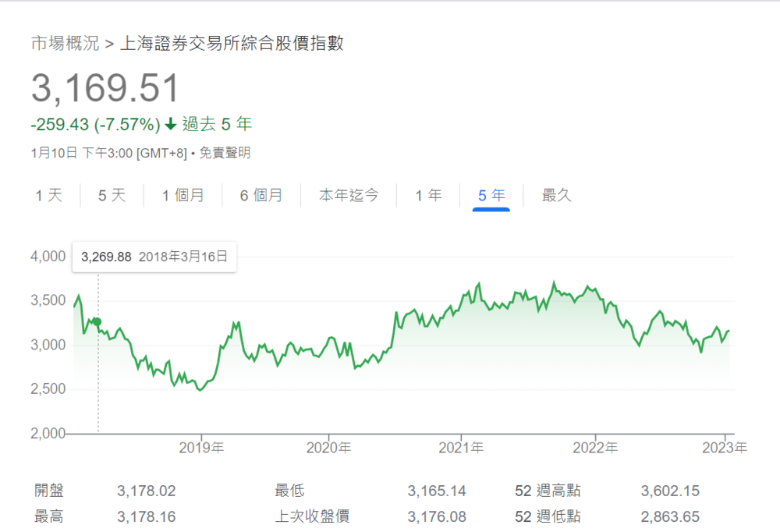Viewport: 780px width, 532px height.
Task: Open the 本年迄今 range tab
Action: click(x=349, y=195)
